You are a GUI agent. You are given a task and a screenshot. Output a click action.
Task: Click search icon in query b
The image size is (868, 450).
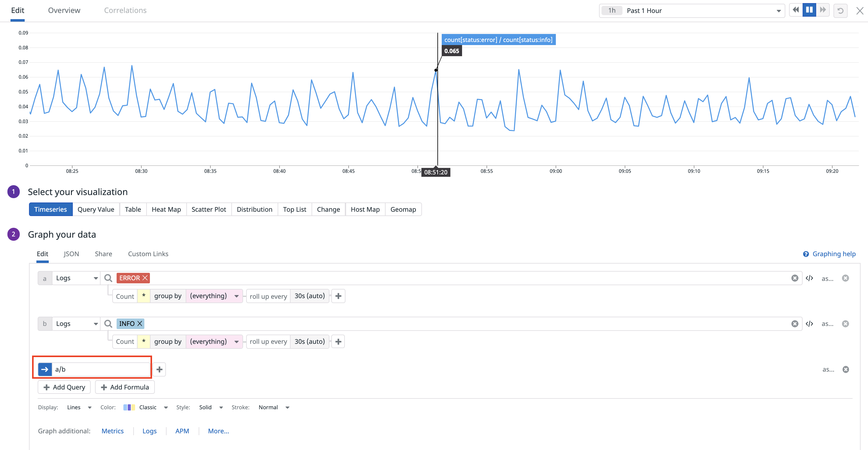point(108,323)
